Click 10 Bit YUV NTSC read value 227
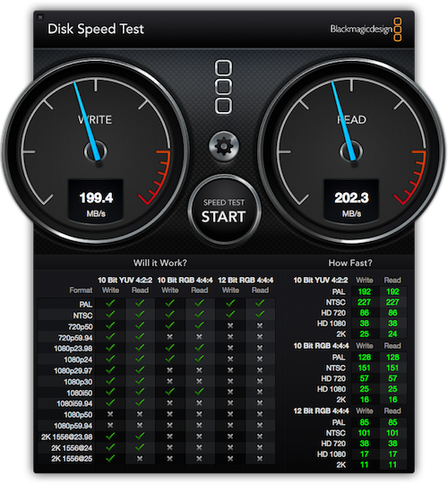Screen dimensions: 448x484 (x=392, y=302)
